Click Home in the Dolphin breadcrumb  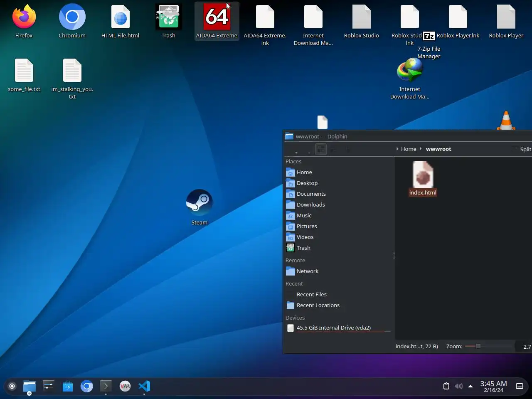pyautogui.click(x=409, y=149)
